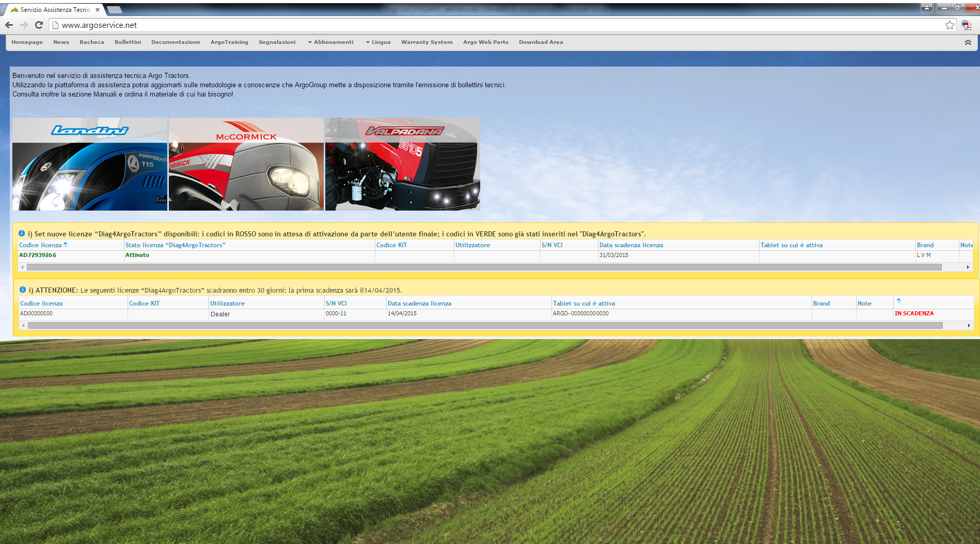980x544 pixels.
Task: Go back using the browser back arrow
Action: [9, 25]
